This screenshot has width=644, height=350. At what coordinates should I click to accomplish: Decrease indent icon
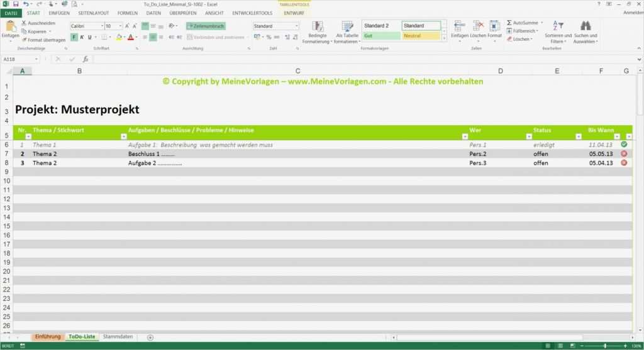(x=171, y=37)
